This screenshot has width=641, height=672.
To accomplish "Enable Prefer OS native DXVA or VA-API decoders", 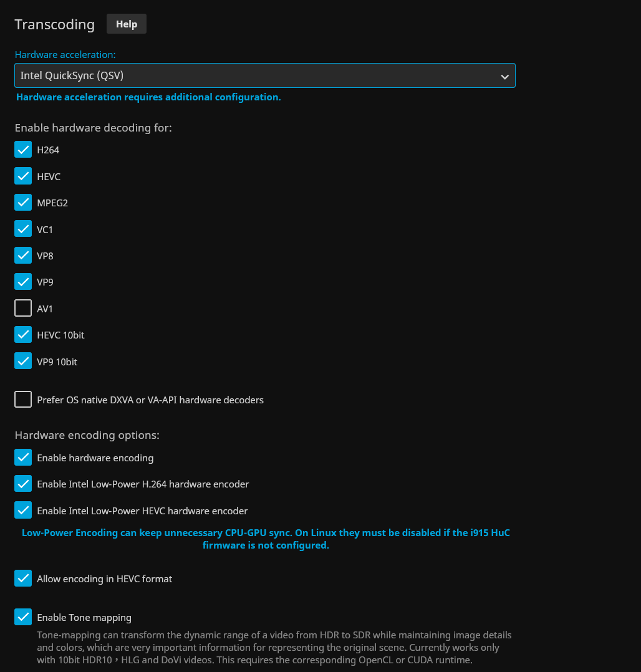I will pos(23,400).
